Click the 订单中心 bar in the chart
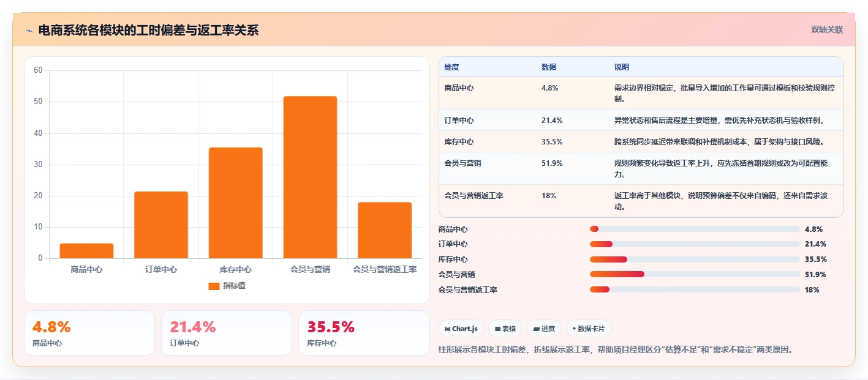The width and height of the screenshot is (868, 380). pos(161,225)
